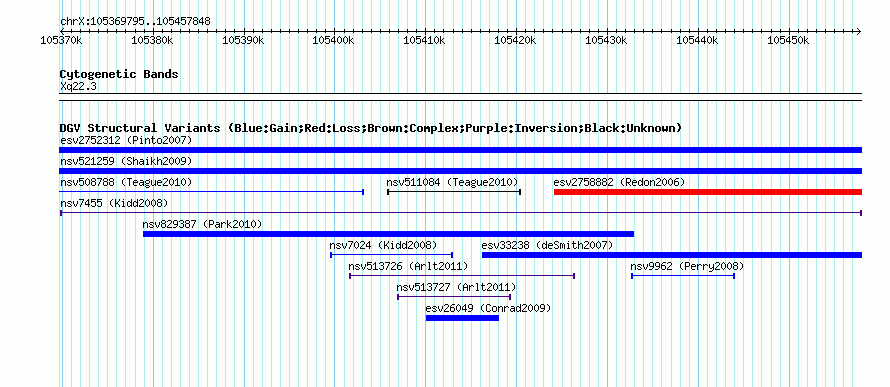Click the 105370k ruler position
890x387 pixels.
pos(62,40)
